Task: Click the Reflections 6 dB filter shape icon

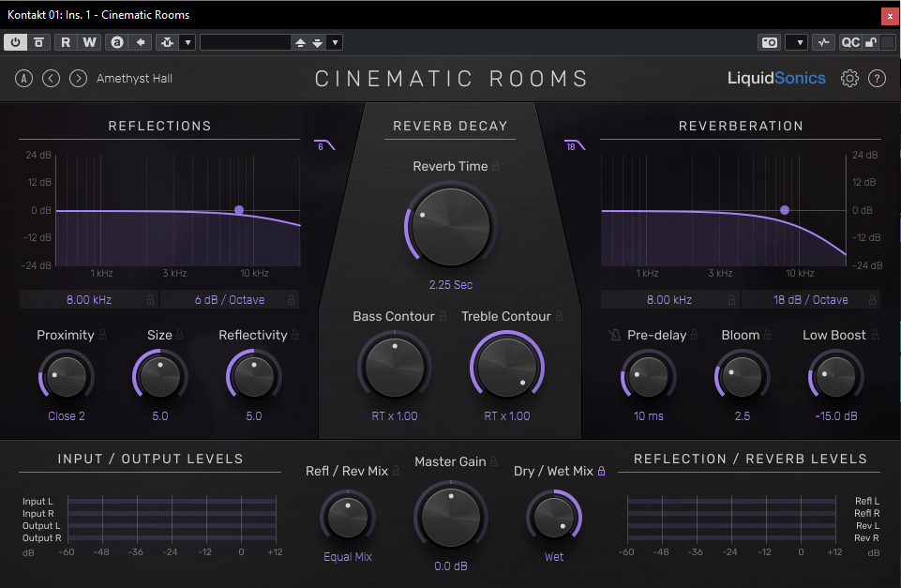Action: click(x=324, y=144)
